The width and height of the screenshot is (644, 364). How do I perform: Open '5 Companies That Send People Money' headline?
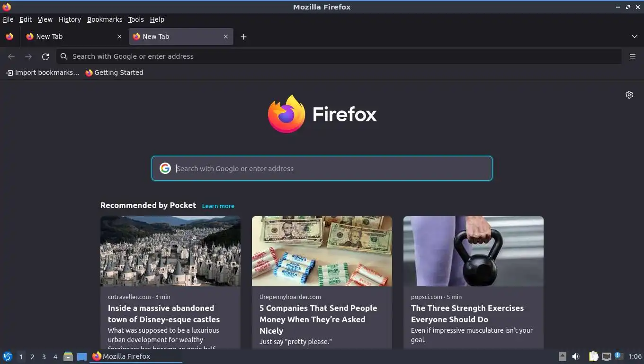(318, 319)
